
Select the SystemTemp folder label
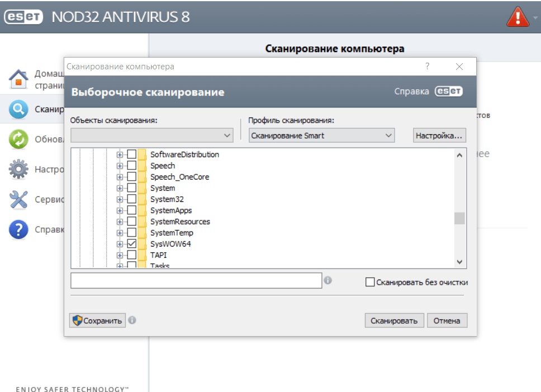[172, 233]
